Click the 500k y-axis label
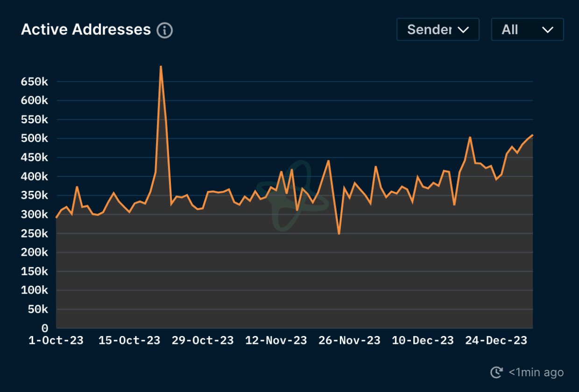Viewport: 579px width, 392px height. point(35,139)
